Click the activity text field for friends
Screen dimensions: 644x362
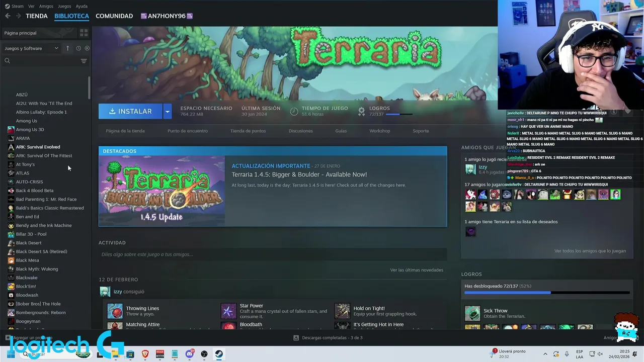[x=273, y=254]
